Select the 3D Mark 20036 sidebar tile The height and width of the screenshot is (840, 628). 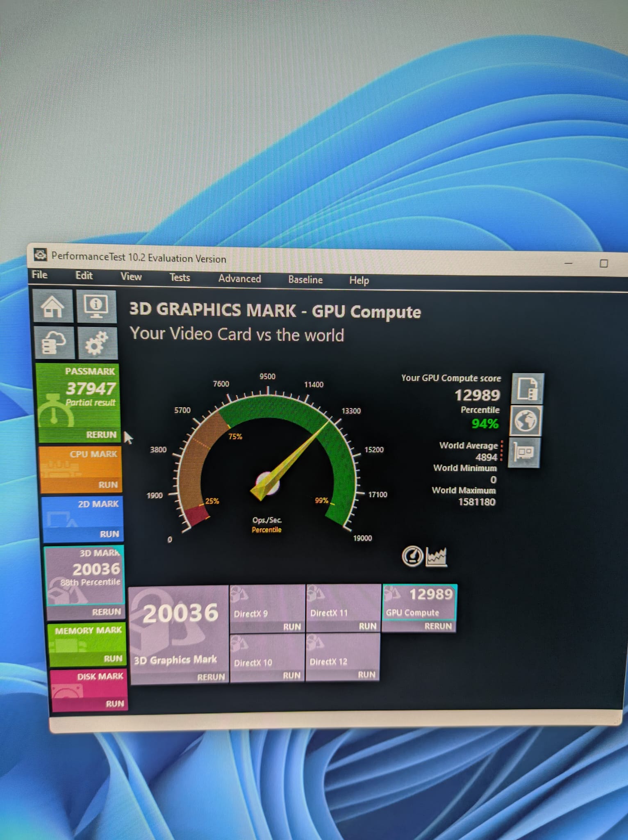tap(85, 575)
